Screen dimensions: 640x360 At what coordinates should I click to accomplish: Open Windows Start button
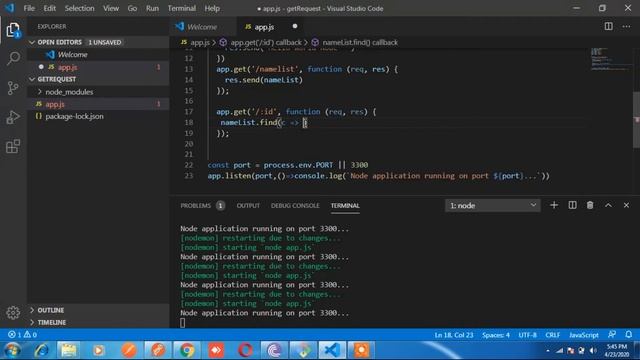pyautogui.click(x=12, y=350)
